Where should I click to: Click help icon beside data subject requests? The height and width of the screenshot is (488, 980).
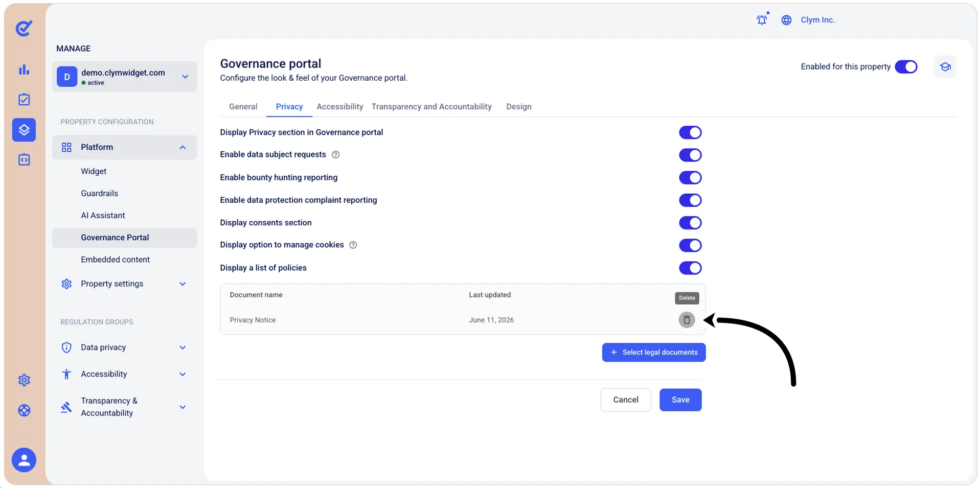[x=335, y=155]
